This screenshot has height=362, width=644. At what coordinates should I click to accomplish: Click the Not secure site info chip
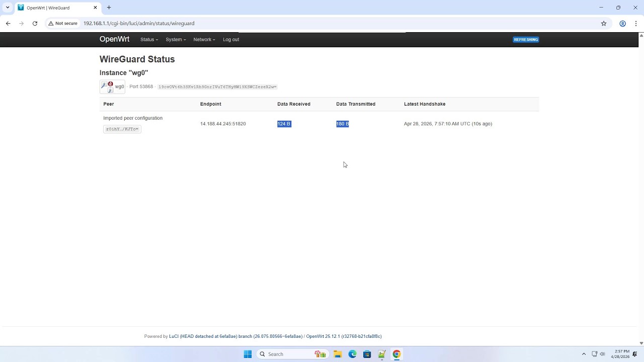pos(63,23)
